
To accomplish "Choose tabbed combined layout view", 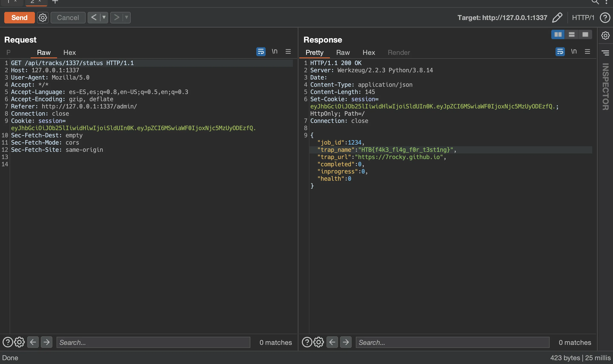I will pyautogui.click(x=585, y=34).
